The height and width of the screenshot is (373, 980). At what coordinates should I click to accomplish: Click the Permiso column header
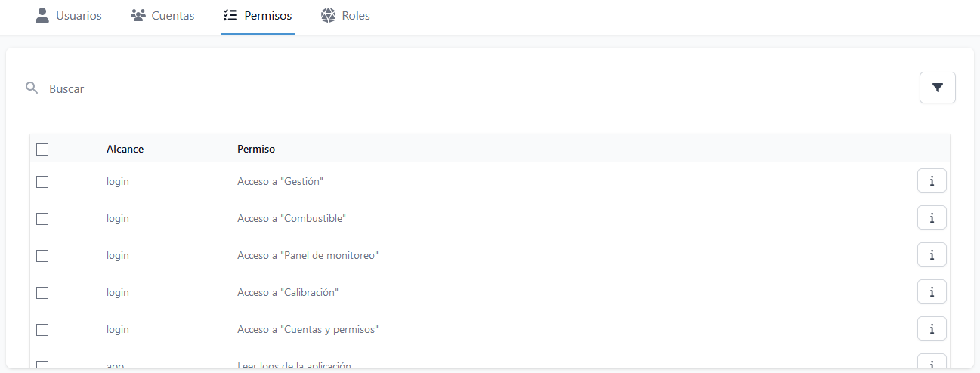pos(256,149)
